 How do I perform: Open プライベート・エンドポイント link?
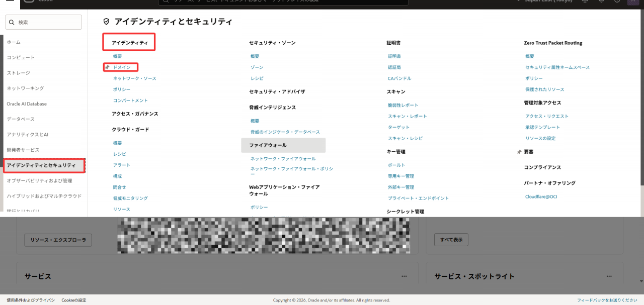point(419,198)
